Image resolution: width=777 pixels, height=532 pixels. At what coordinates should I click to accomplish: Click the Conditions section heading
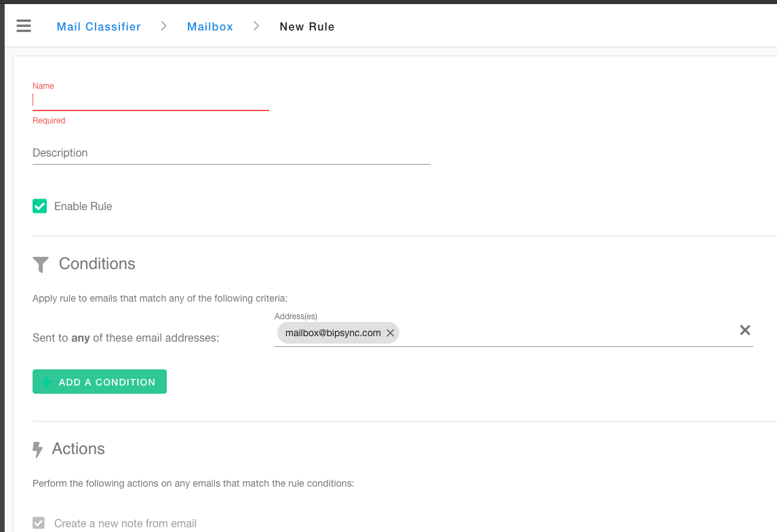(97, 264)
